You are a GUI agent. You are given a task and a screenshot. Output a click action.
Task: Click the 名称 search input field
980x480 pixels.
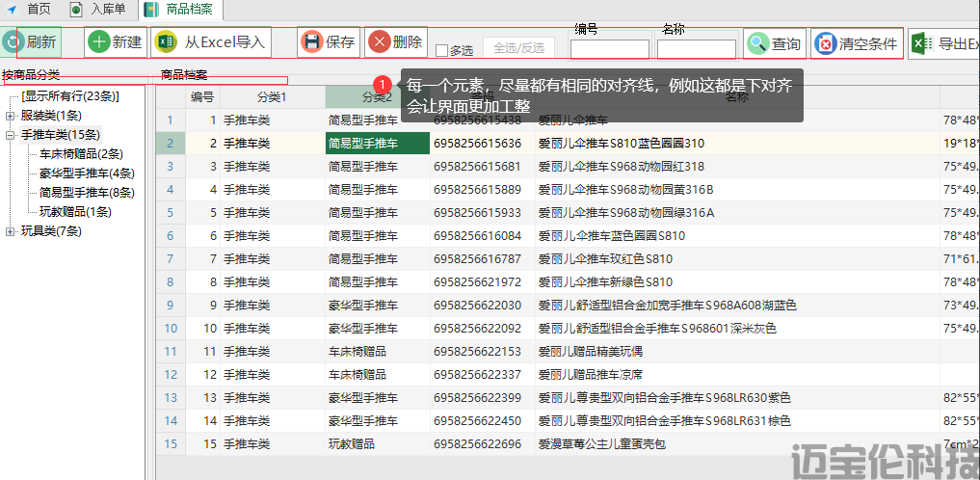(697, 49)
